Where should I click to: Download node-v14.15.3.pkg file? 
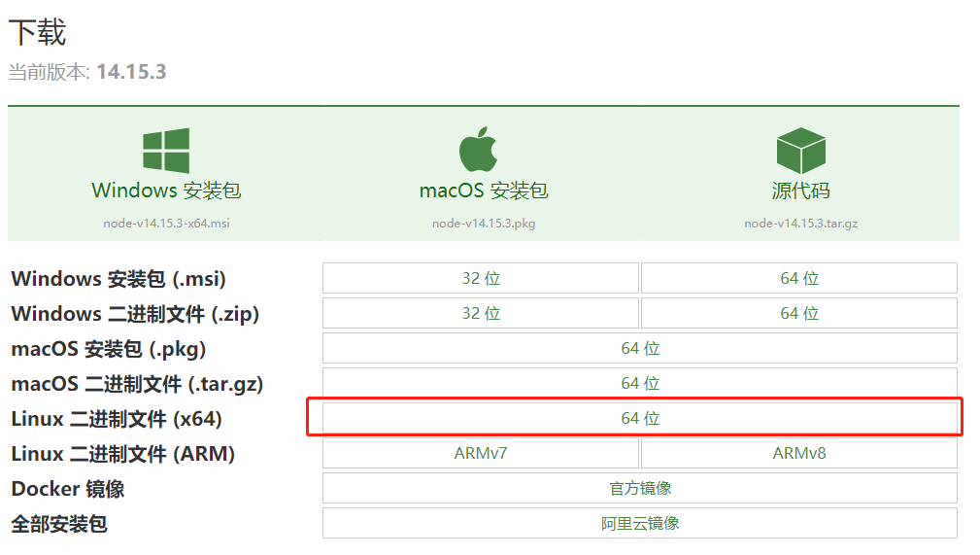pos(483,224)
